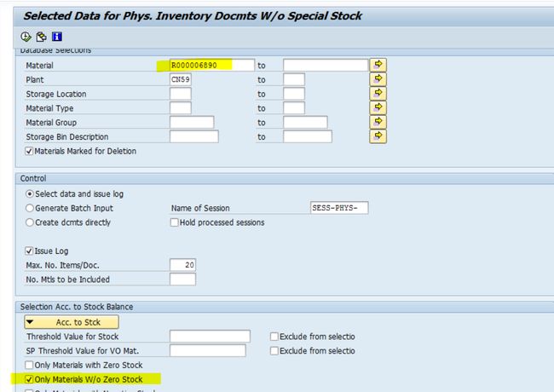Click the No. Mtls to be Included field
This screenshot has height=392, width=554.
182,280
